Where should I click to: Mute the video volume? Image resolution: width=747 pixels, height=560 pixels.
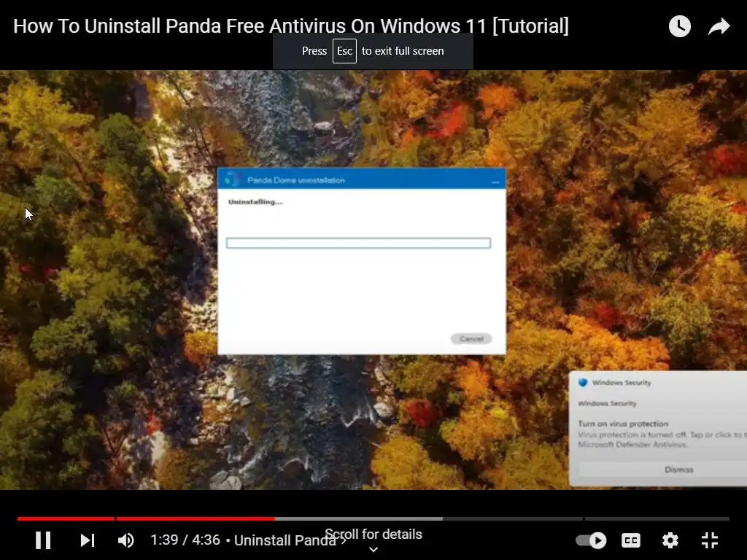coord(125,540)
